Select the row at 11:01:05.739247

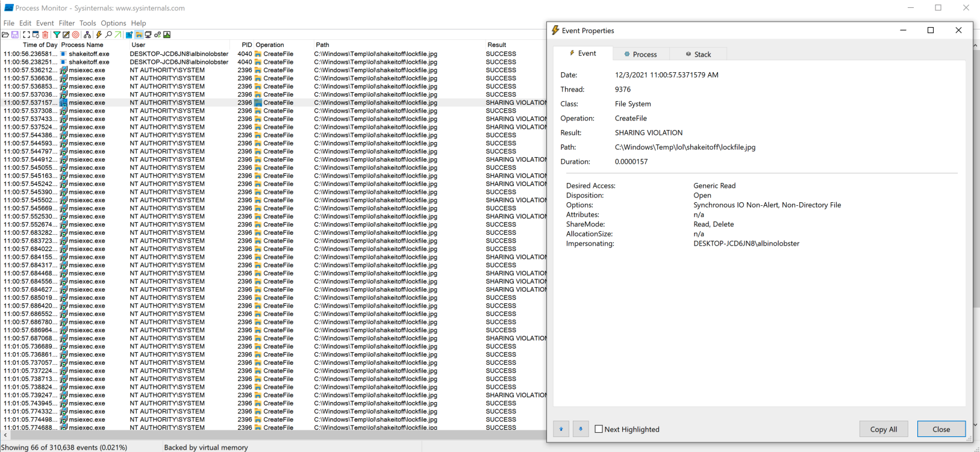pos(274,395)
